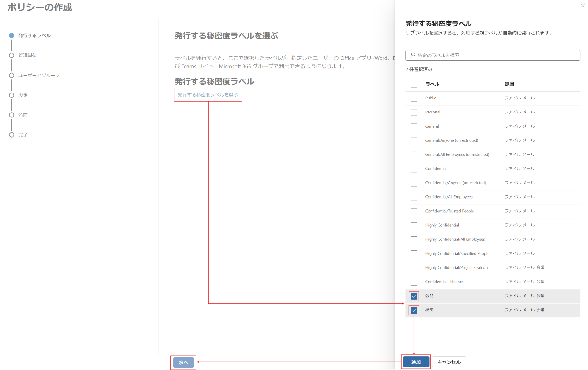Viewport: 588px width, 370px height.
Task: Check the General label checkbox
Action: pos(414,126)
